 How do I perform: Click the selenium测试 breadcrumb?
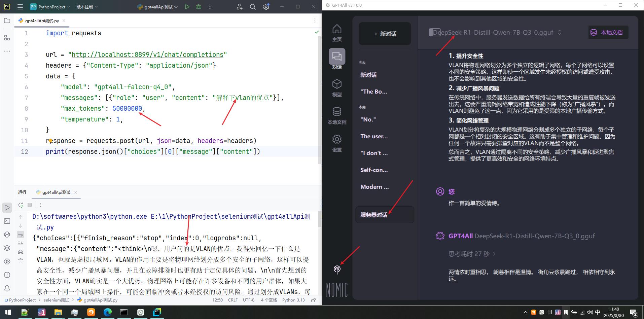click(56, 300)
